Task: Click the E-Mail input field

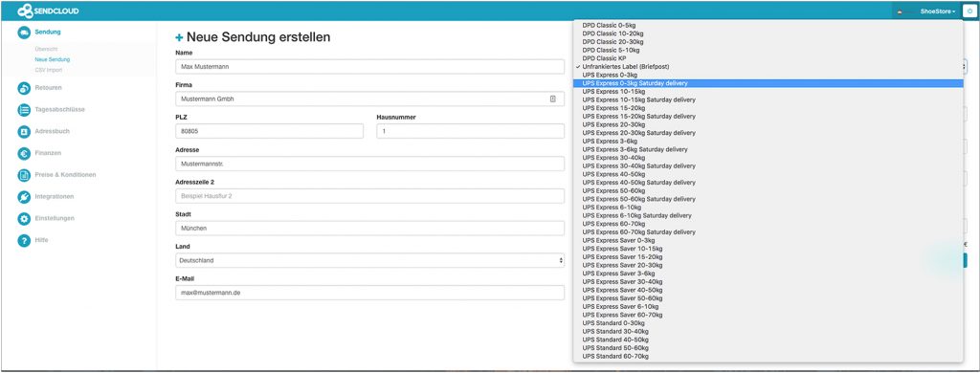Action: point(369,293)
